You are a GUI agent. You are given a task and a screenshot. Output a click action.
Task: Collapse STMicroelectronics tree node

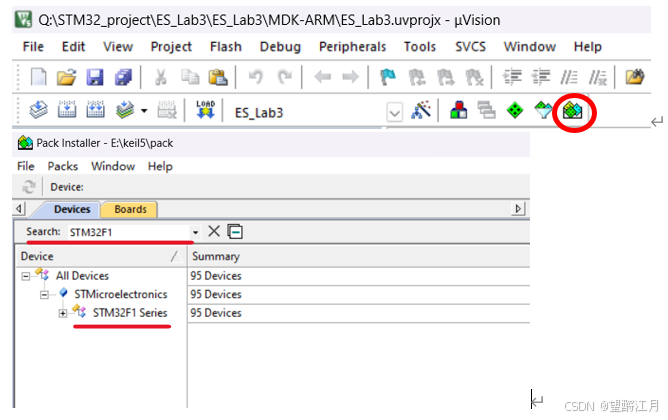tap(44, 295)
